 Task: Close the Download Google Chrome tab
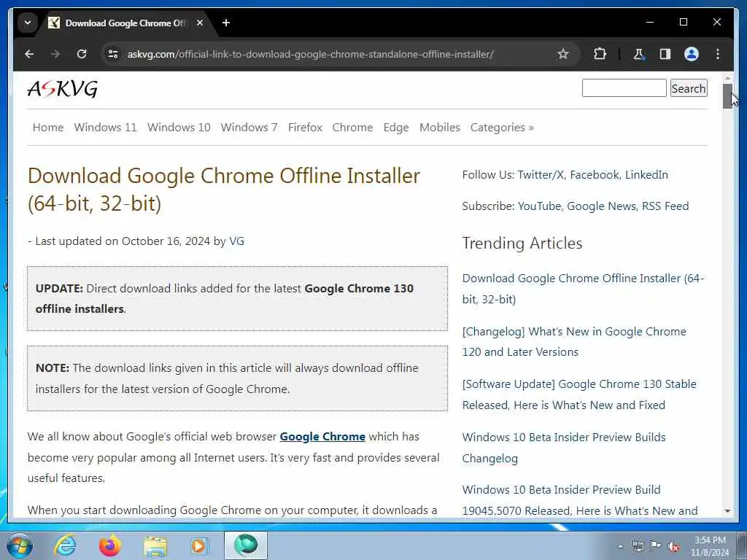coord(200,23)
